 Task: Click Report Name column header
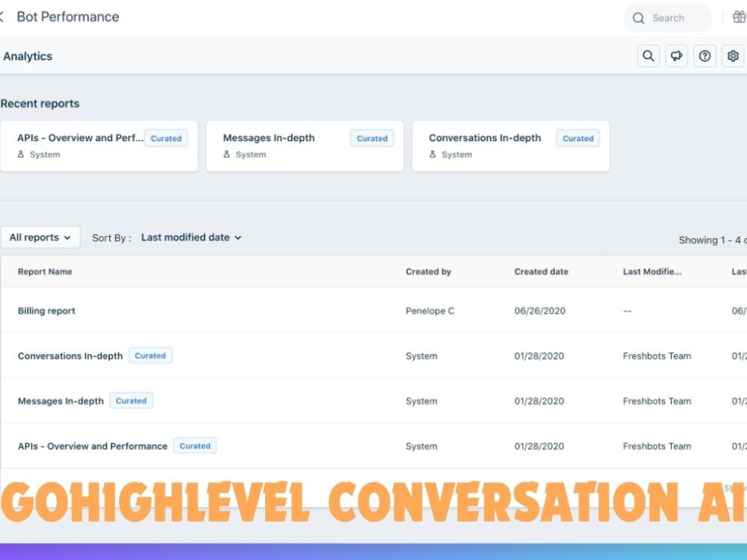[x=45, y=272]
